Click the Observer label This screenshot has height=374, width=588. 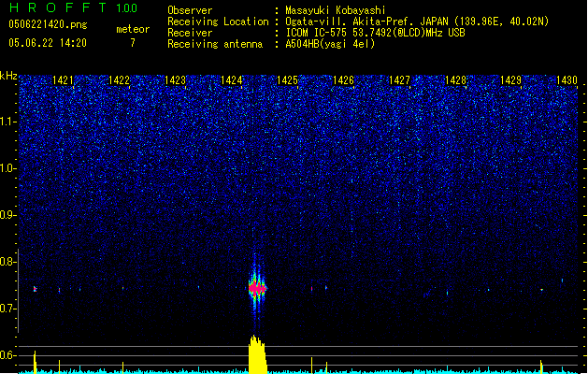point(190,10)
